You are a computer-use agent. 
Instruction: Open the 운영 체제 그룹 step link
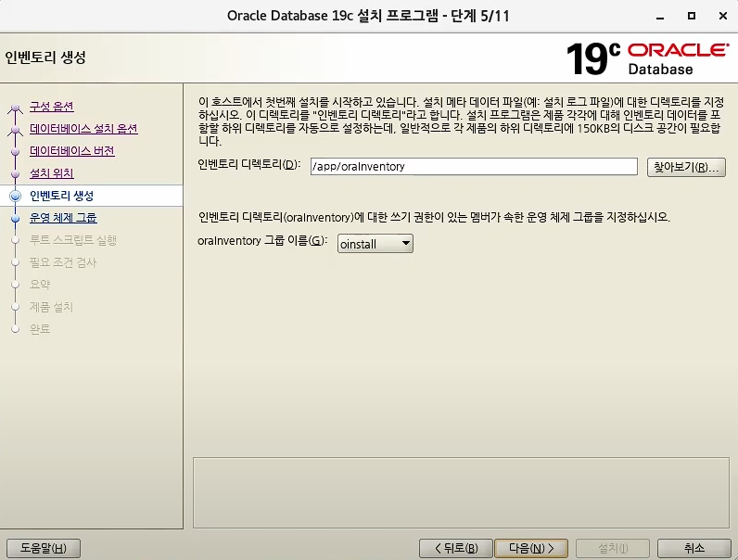[63, 217]
